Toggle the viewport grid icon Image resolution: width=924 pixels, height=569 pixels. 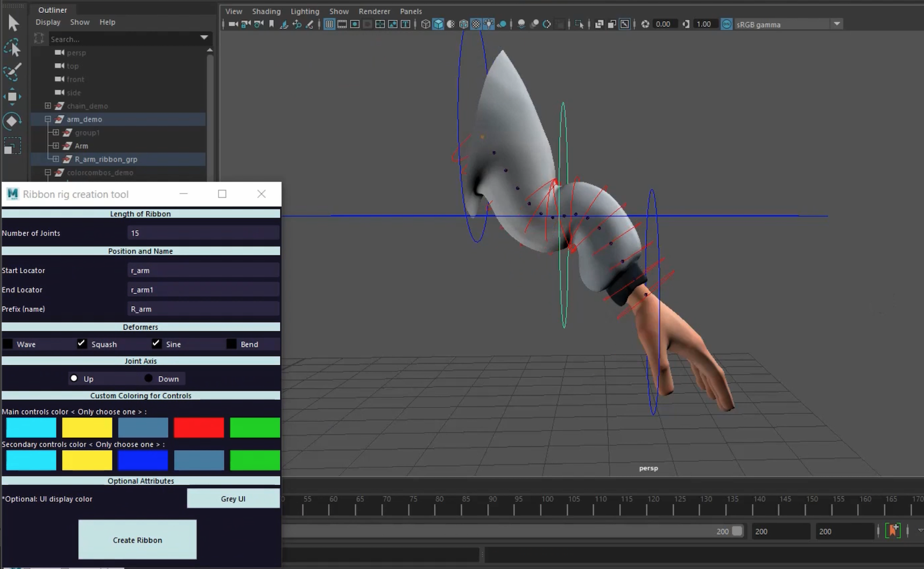click(329, 24)
